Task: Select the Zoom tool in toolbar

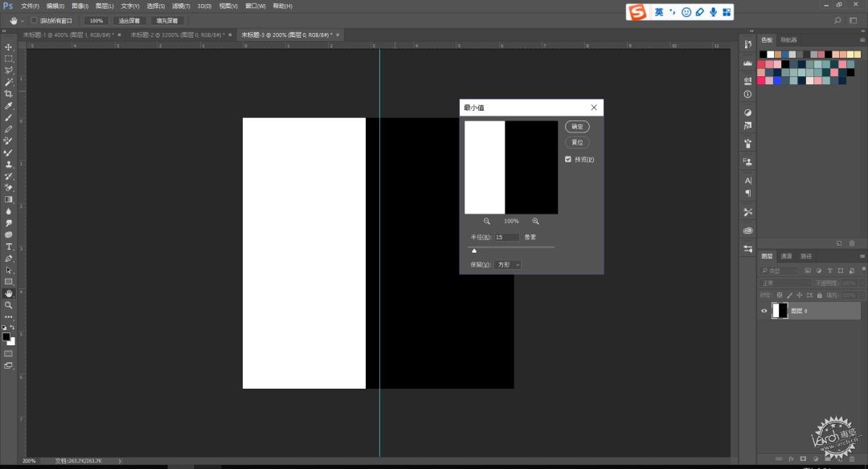Action: 8,305
